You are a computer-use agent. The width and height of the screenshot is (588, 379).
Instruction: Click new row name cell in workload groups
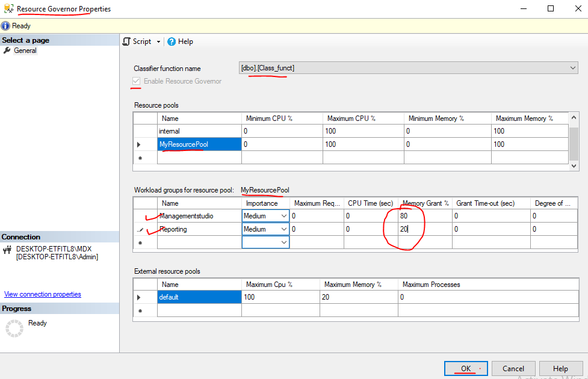199,242
